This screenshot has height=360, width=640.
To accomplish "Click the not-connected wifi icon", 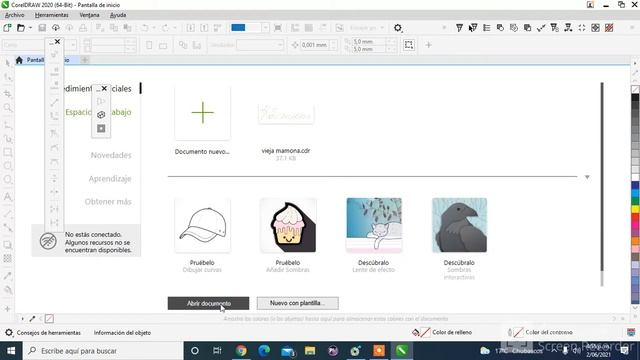I will click(x=48, y=241).
